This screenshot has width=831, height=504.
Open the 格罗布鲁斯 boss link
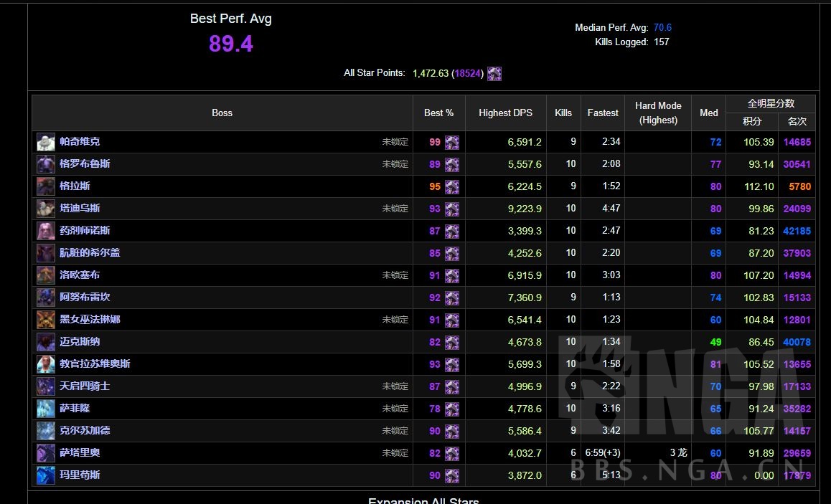(85, 164)
